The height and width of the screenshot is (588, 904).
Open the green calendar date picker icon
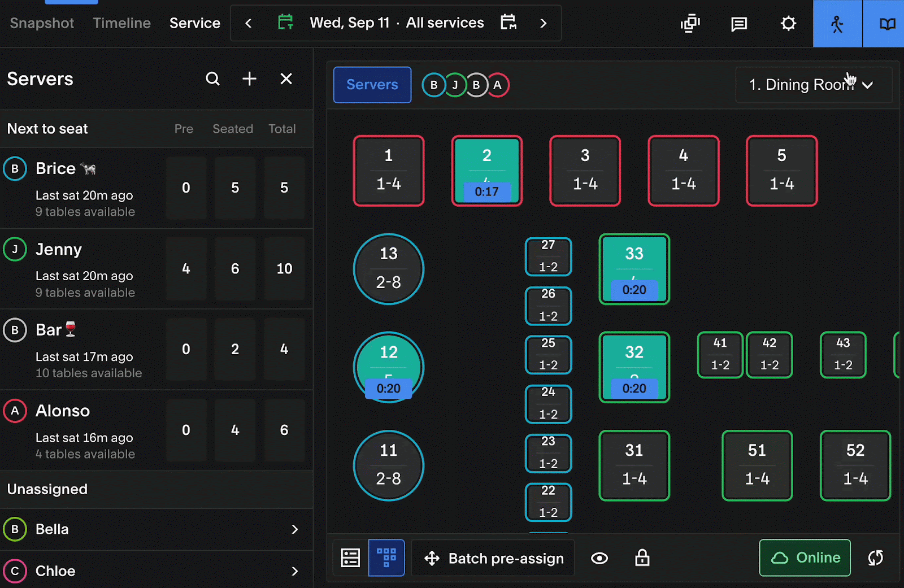(285, 23)
